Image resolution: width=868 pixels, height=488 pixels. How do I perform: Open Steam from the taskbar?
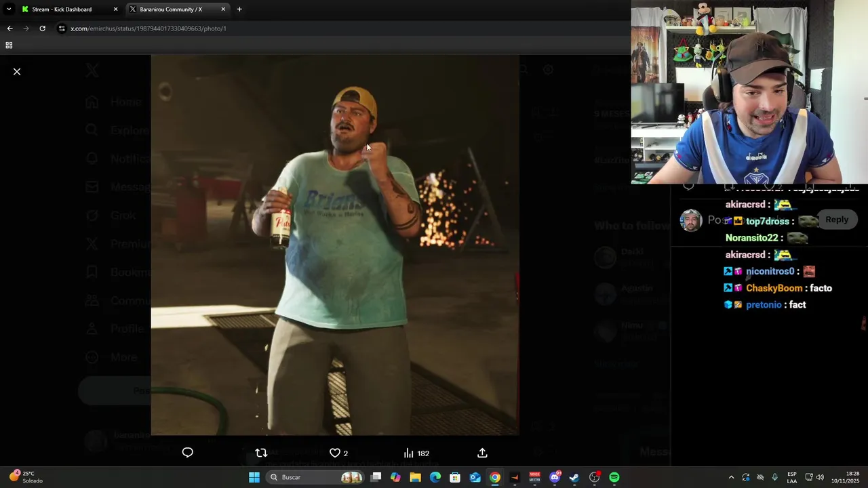click(574, 477)
